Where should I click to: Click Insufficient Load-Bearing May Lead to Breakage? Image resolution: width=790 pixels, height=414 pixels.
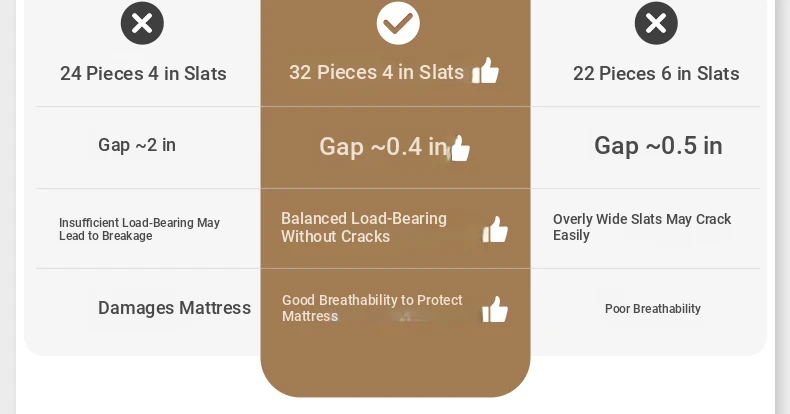point(140,229)
